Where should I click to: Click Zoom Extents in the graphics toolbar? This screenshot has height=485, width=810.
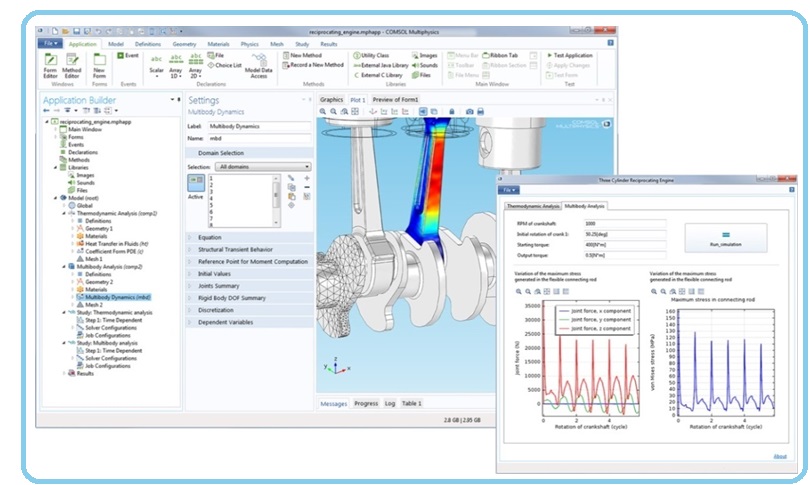coord(355,112)
